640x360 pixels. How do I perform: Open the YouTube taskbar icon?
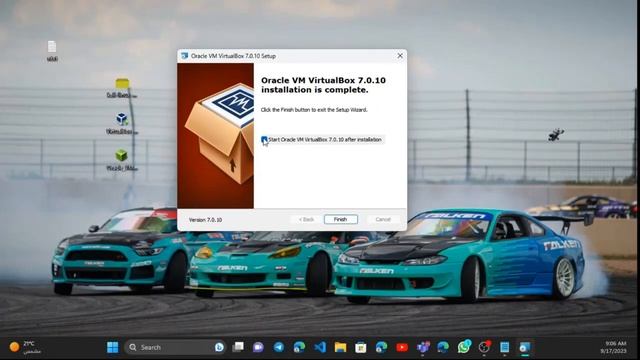click(x=402, y=347)
